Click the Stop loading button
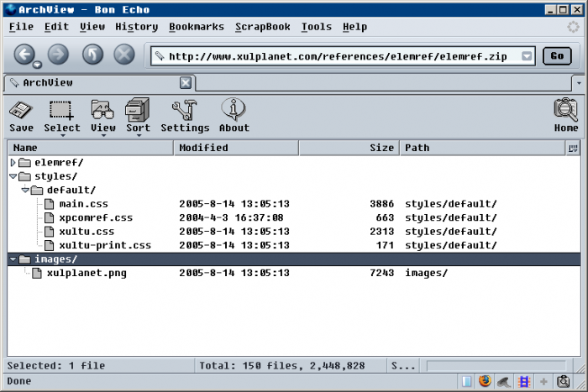The width and height of the screenshot is (588, 392). [124, 55]
